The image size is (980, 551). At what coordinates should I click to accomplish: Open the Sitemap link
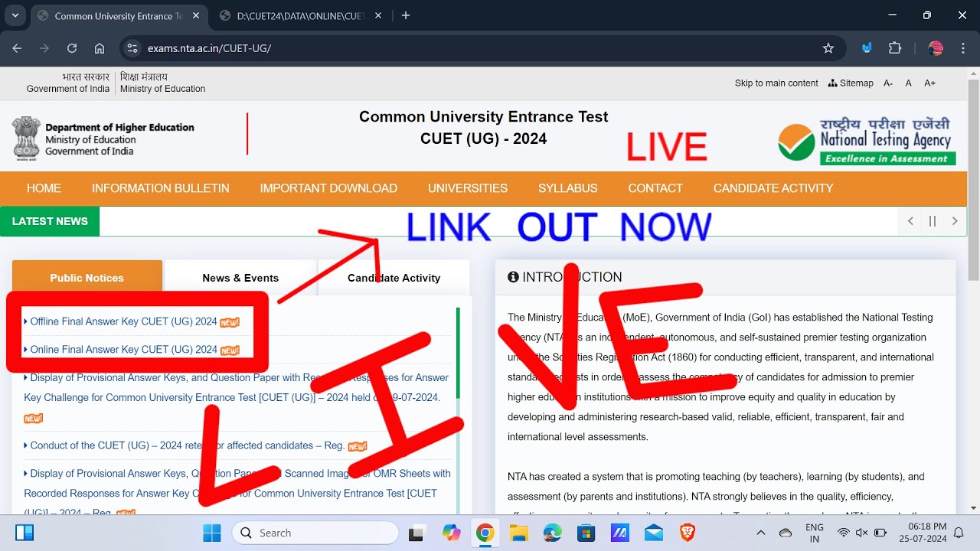pos(851,83)
